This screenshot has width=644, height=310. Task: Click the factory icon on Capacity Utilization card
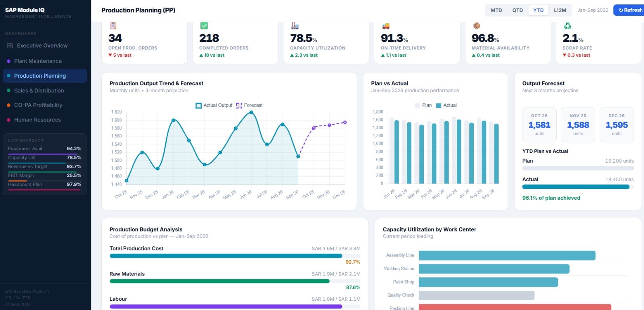click(x=295, y=26)
